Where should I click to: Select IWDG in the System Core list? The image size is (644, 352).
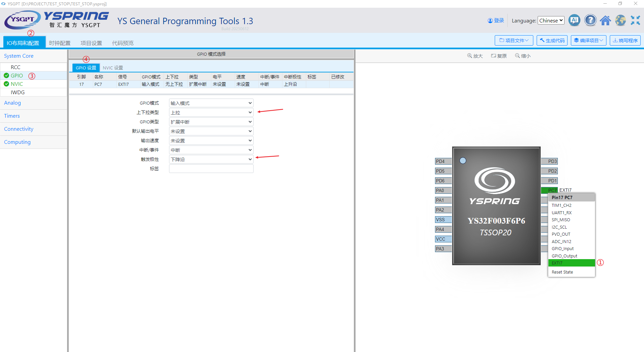click(34, 92)
